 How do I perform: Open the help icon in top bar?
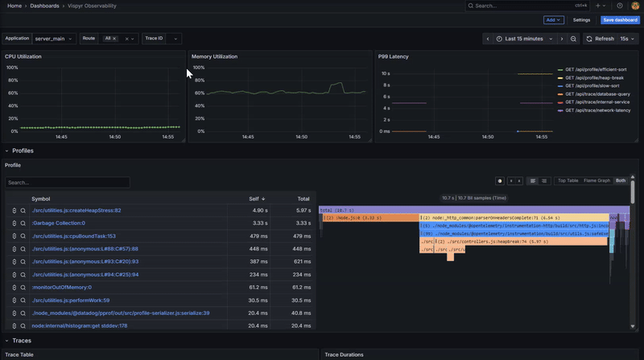[620, 6]
